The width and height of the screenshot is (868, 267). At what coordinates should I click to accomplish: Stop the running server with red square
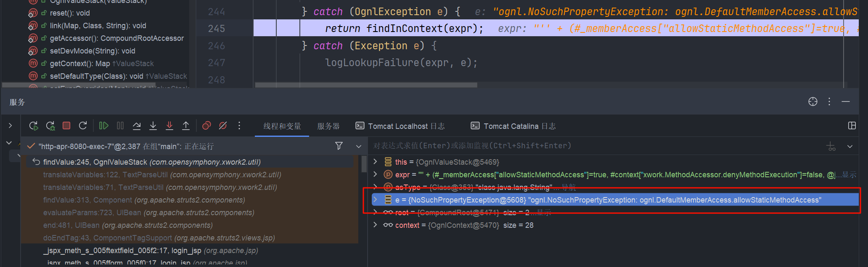[66, 125]
